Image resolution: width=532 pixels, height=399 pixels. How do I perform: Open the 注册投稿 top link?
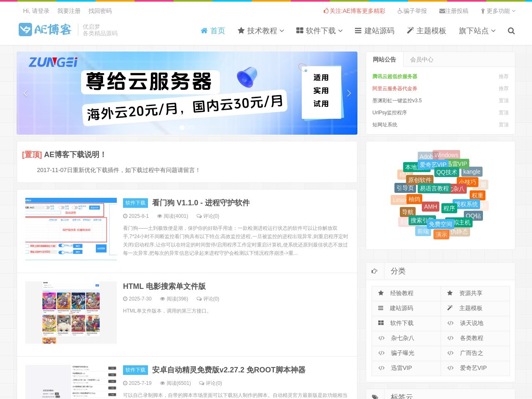pos(453,11)
